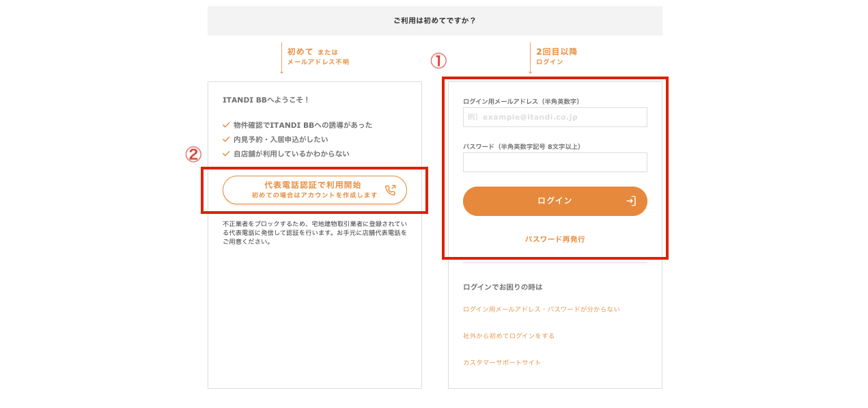Click the password input field
Image resolution: width=868 pixels, height=408 pixels.
tap(555, 162)
